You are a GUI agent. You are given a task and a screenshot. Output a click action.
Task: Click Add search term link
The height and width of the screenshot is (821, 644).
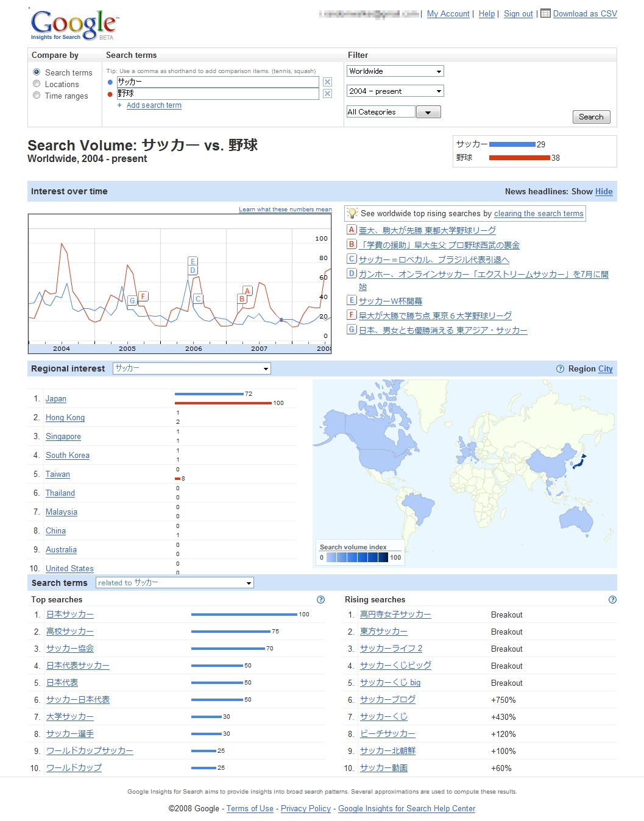(154, 105)
